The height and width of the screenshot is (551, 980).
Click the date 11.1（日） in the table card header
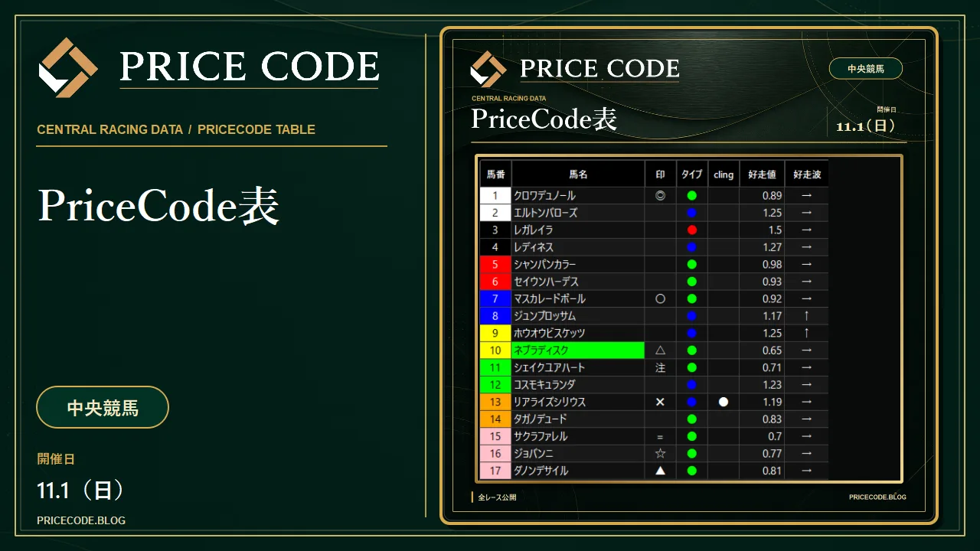point(866,126)
